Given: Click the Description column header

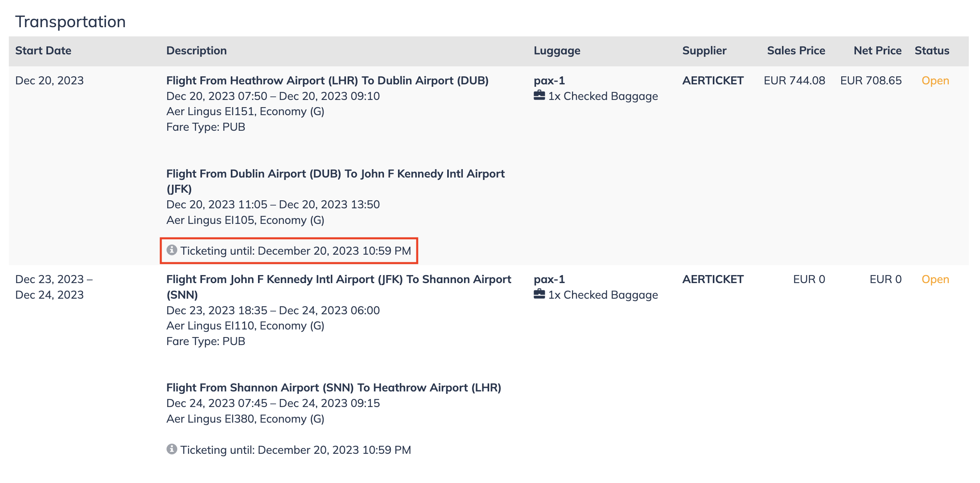Looking at the screenshot, I should 196,50.
